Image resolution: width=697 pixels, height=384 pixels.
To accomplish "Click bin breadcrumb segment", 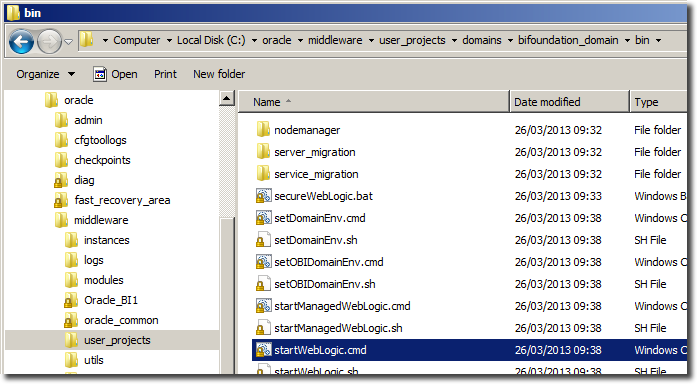I will coord(642,40).
